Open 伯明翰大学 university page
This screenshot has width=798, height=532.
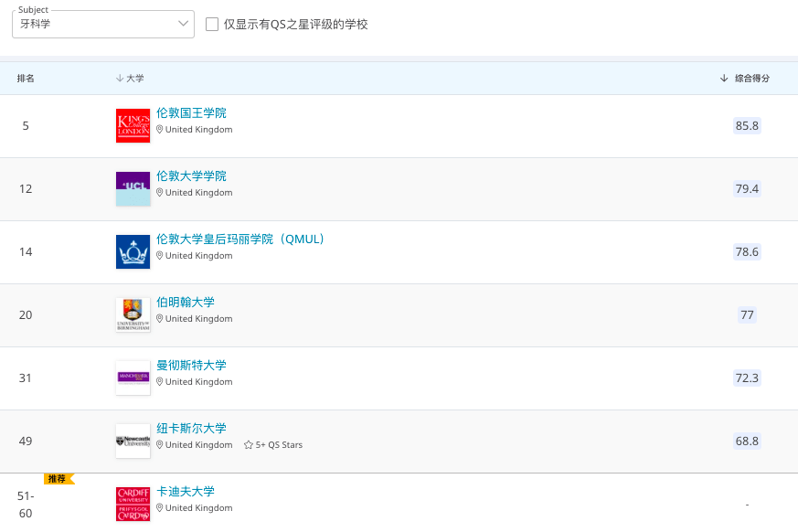186,303
